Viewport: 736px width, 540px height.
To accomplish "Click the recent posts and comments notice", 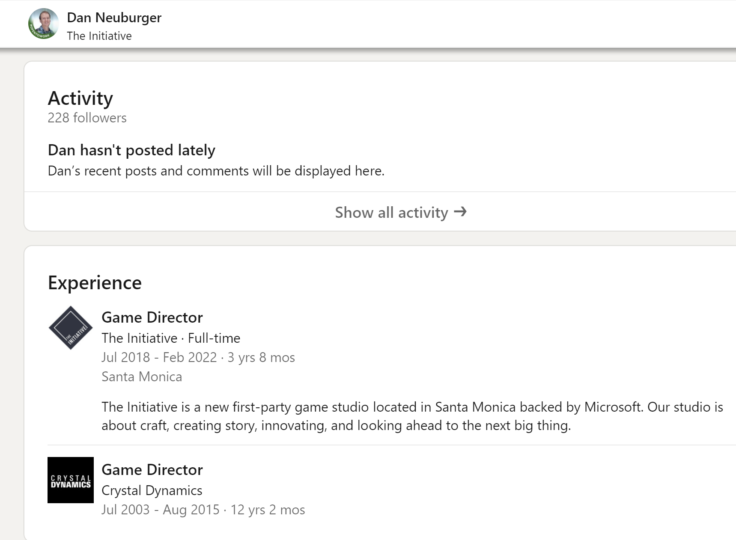I will tap(216, 171).
